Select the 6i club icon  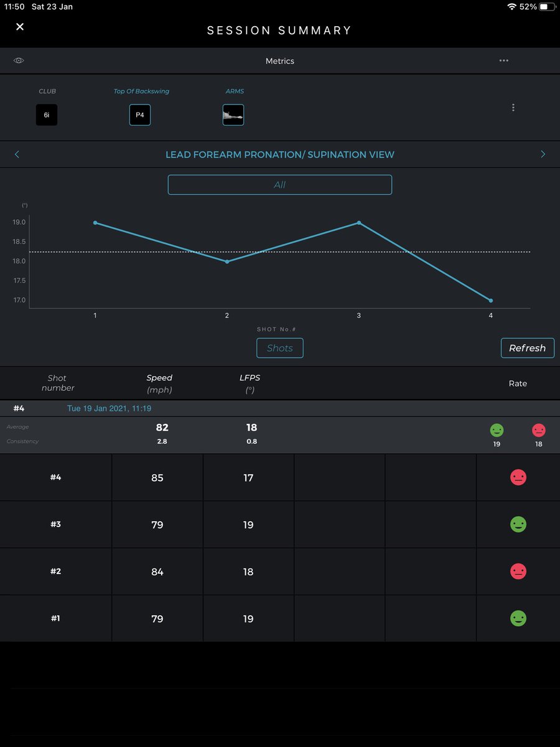point(47,115)
